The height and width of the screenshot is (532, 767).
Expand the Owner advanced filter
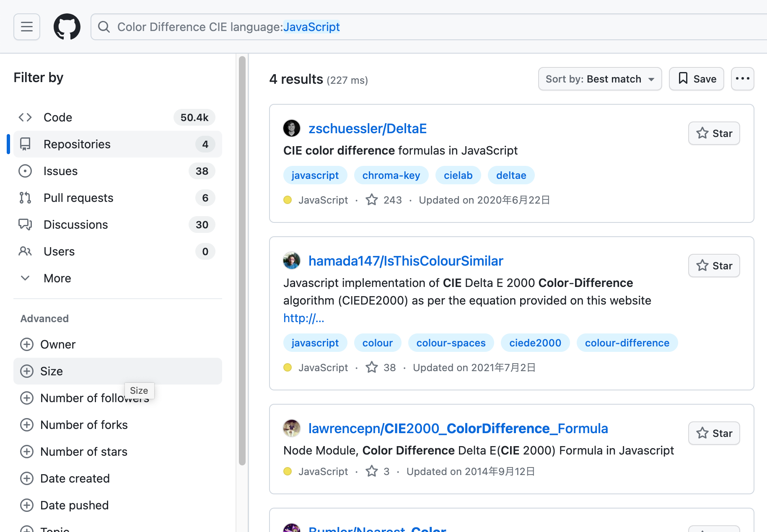pyautogui.click(x=27, y=344)
